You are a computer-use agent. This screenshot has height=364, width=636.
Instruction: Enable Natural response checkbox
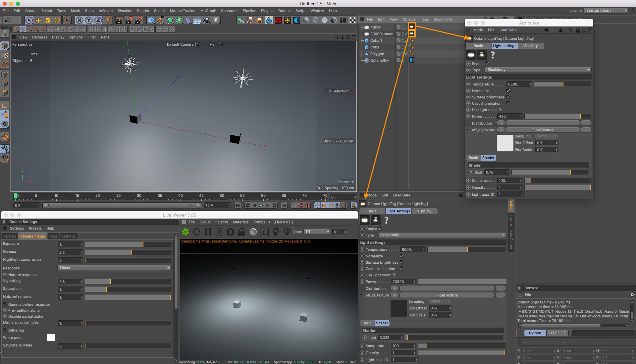tap(5, 275)
